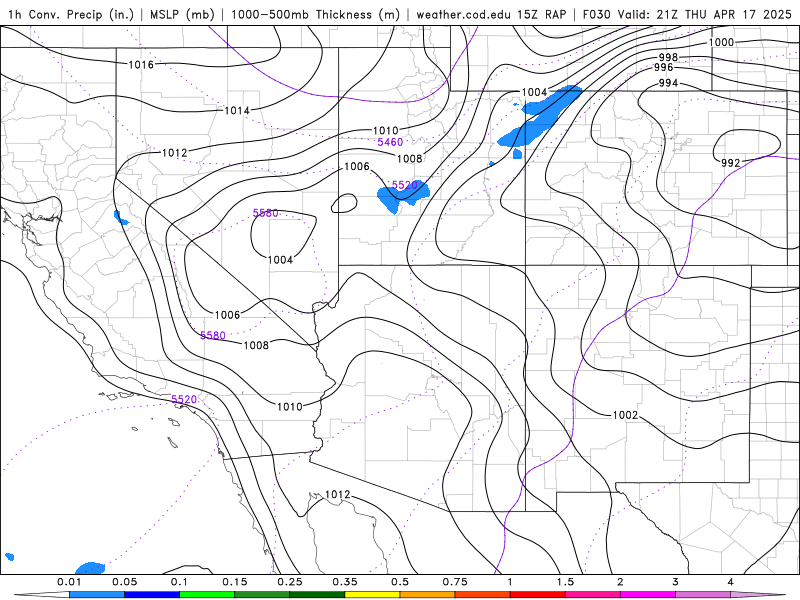Click the 1016 isobar label
800x600 pixels.
pyautogui.click(x=141, y=64)
